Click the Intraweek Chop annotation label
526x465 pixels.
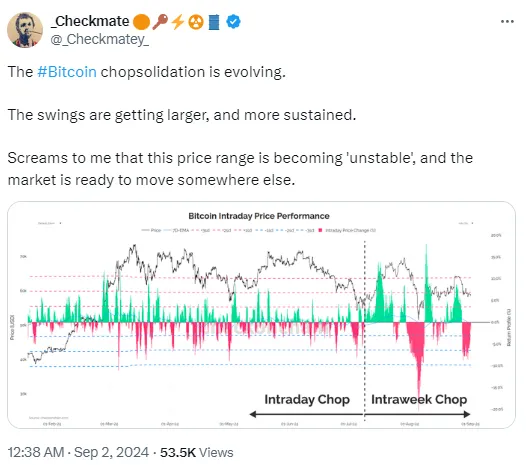coord(419,399)
